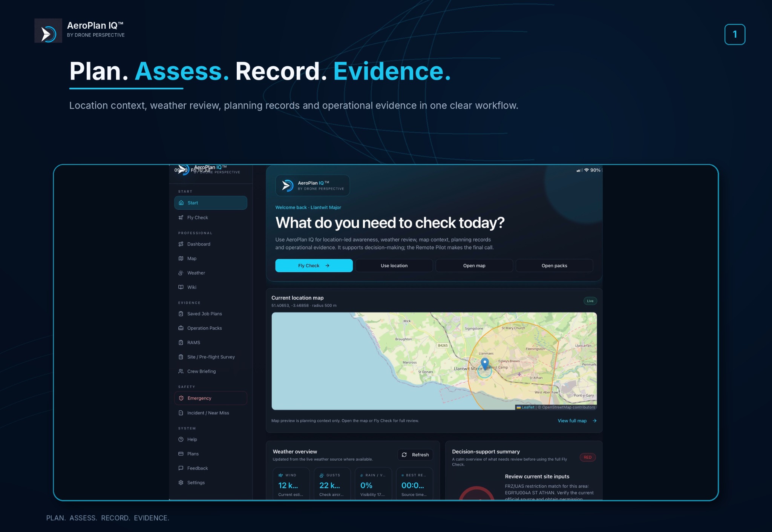Click the speech bubble Feedback icon

(181, 468)
